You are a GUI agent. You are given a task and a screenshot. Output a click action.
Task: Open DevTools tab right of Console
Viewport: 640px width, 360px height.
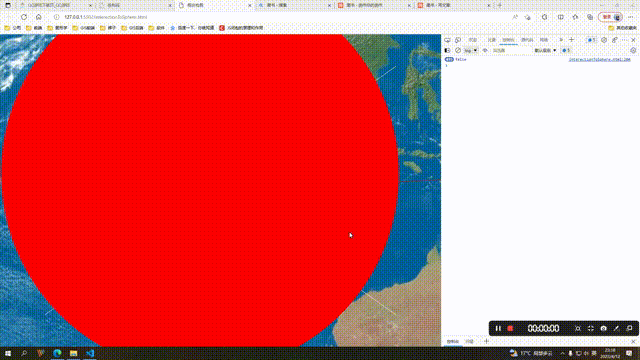527,40
